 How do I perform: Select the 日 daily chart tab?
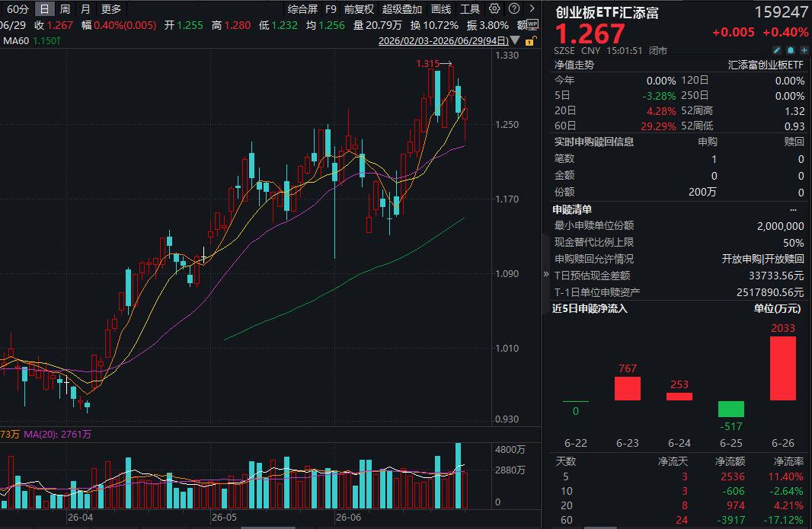(x=44, y=9)
